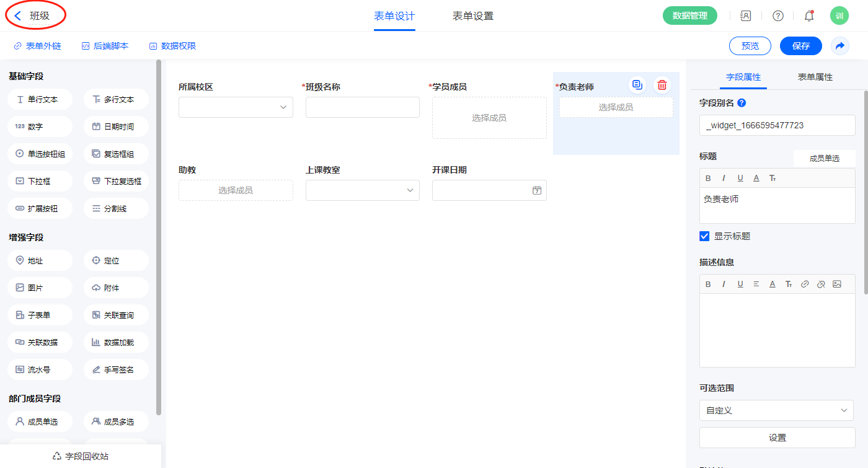Insert image in 描述信息 editor toolbar

837,284
